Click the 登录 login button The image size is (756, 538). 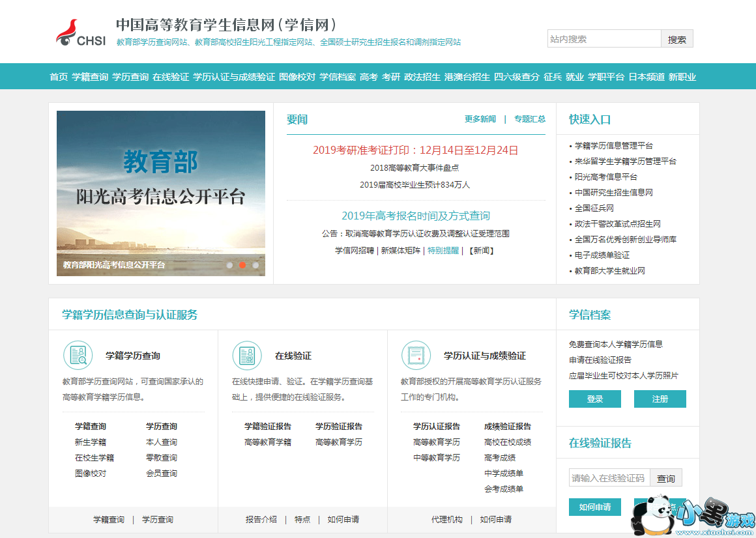click(594, 399)
